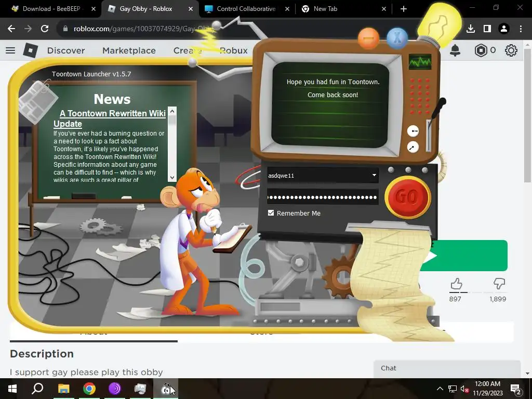Open Chrome downloads icon
The image size is (532, 399).
(x=471, y=29)
